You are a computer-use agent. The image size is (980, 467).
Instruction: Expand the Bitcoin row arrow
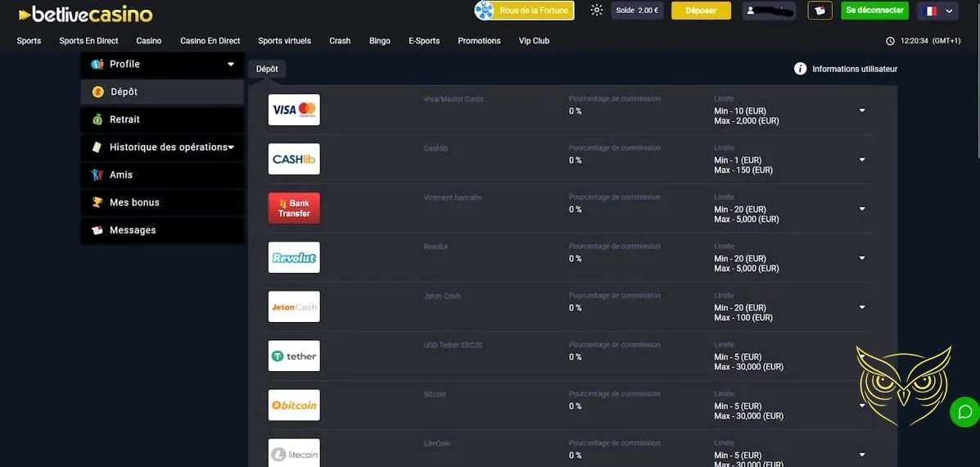(862, 406)
